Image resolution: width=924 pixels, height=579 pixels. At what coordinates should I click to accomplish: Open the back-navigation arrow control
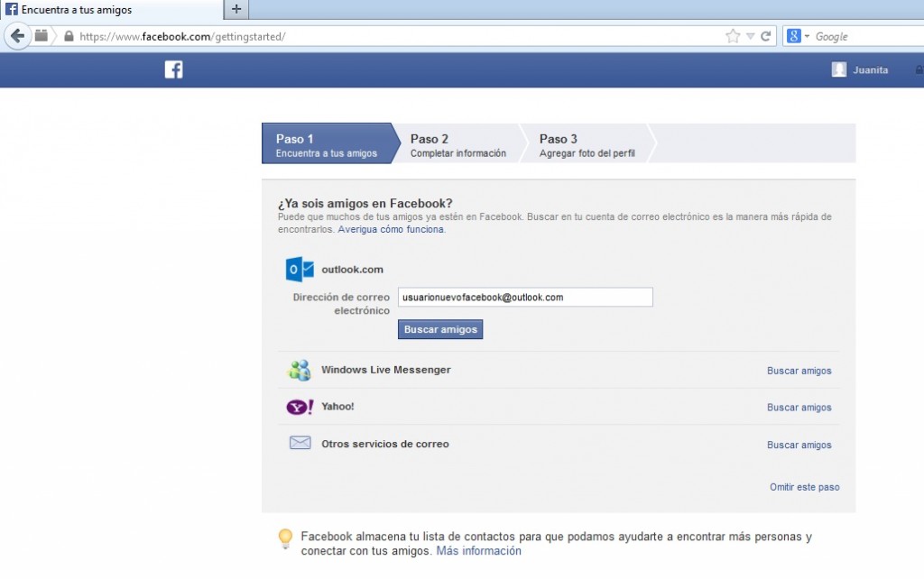pos(18,36)
